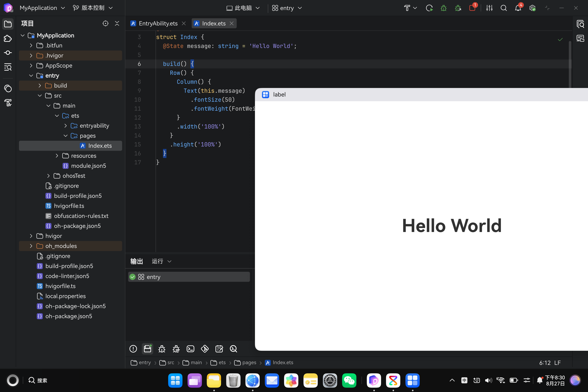Select code-linter.json5 in the project tree

coord(70,276)
